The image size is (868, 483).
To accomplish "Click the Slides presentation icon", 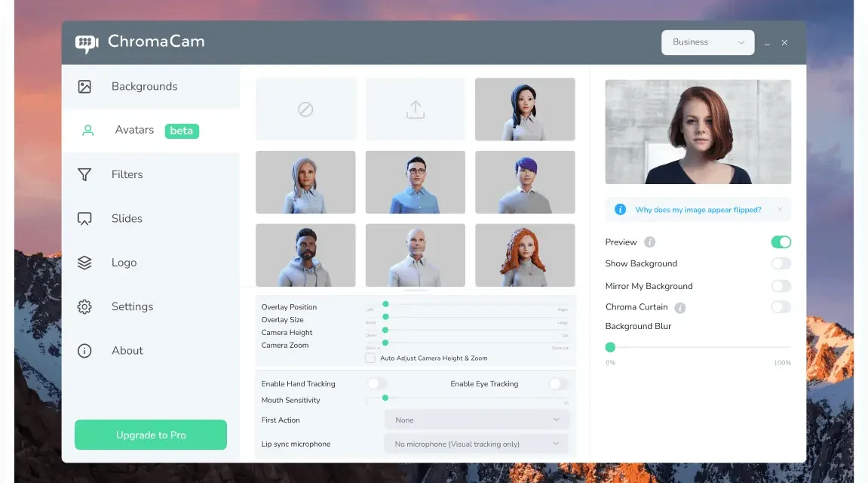I will 84,219.
